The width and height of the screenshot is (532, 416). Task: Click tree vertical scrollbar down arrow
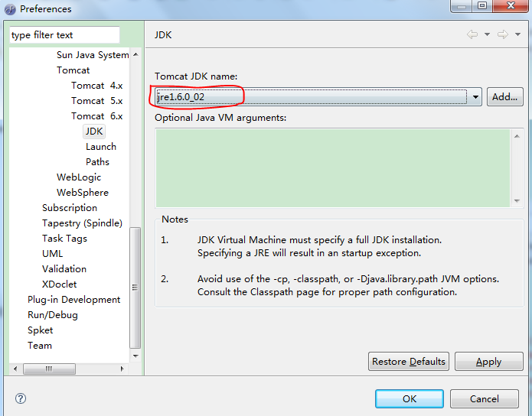click(x=135, y=356)
